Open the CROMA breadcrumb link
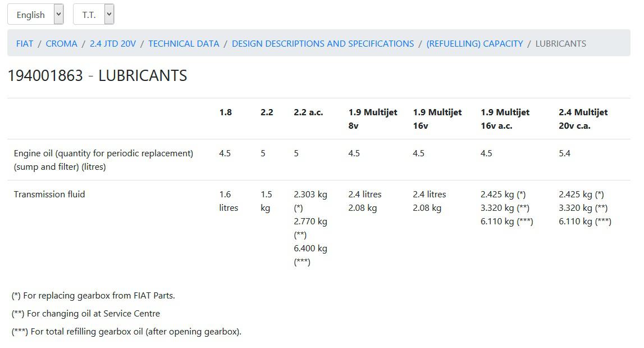The height and width of the screenshot is (348, 644). pyautogui.click(x=61, y=44)
